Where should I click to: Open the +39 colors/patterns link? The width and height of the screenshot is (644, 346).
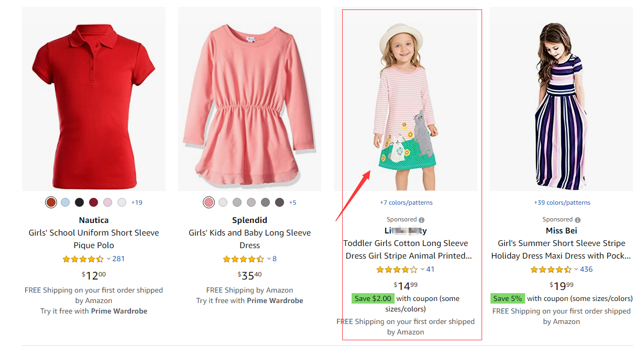562,203
